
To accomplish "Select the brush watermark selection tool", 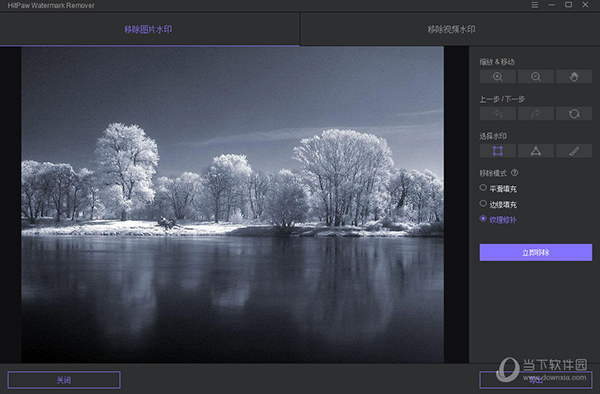I will [574, 151].
